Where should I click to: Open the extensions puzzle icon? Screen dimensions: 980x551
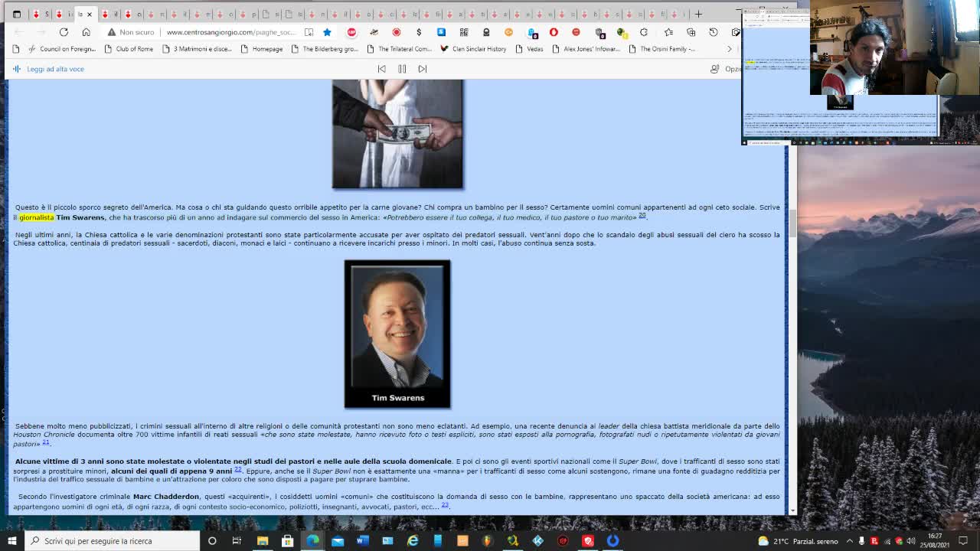coord(644,32)
